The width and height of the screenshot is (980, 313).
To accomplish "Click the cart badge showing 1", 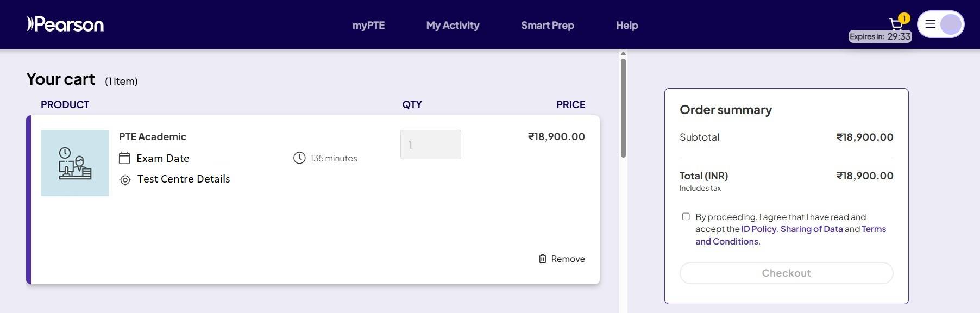I will click(903, 18).
